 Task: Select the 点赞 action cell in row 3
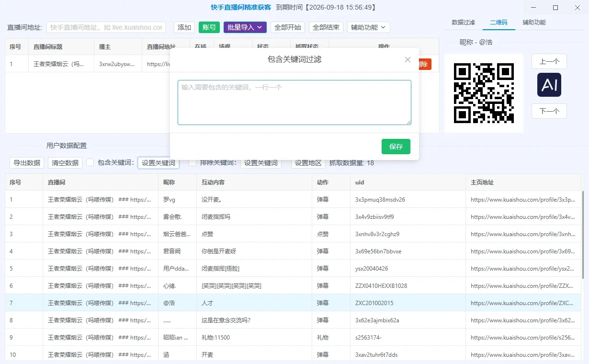point(331,234)
